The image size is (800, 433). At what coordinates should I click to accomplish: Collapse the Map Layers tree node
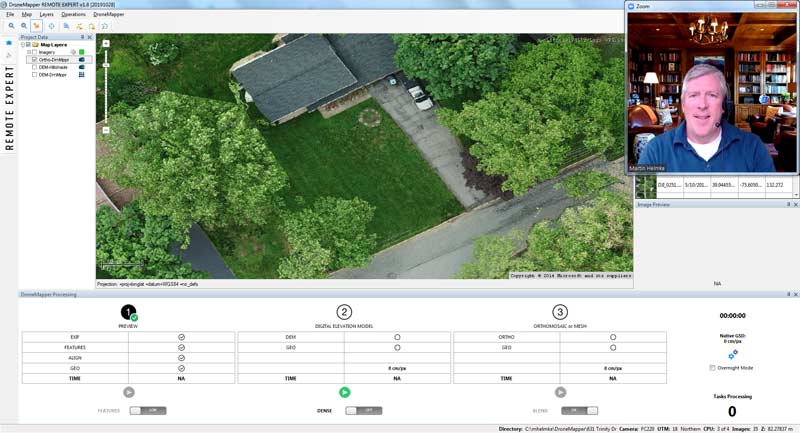coord(23,45)
